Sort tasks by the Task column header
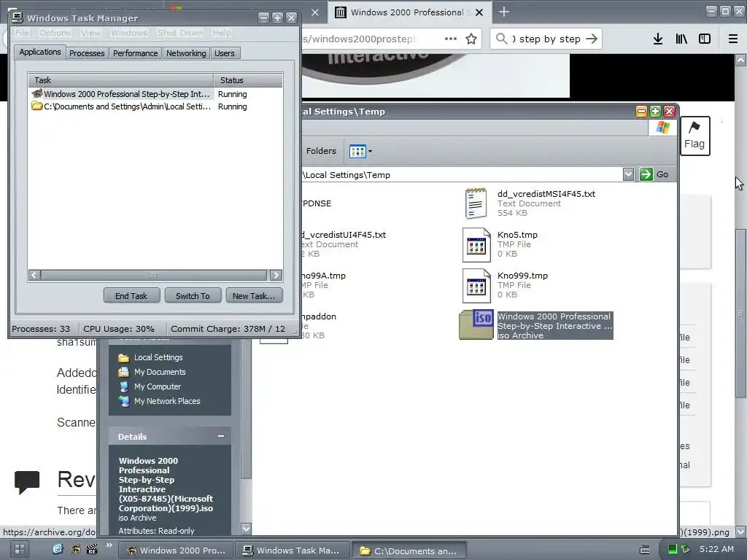Screen dimensions: 747x560 (121, 80)
